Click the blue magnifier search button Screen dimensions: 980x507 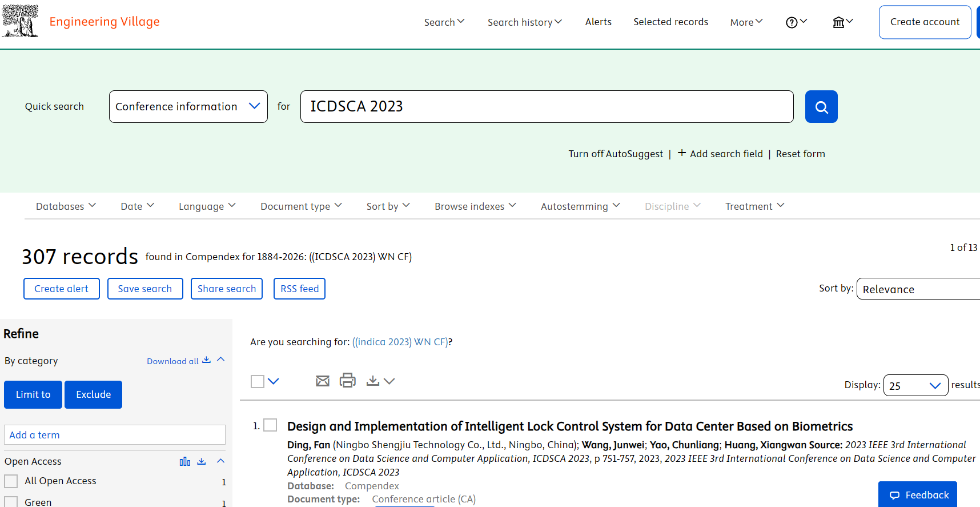click(x=821, y=107)
